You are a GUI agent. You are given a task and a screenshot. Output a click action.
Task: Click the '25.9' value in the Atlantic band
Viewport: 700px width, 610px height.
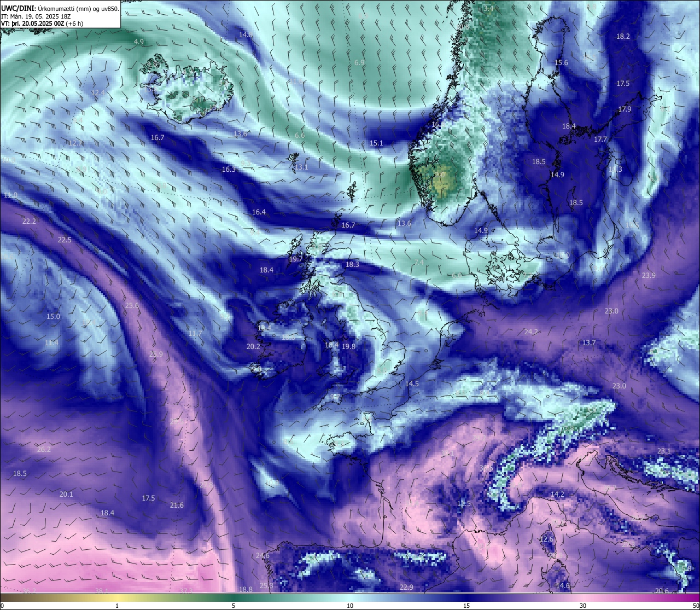coord(156,355)
